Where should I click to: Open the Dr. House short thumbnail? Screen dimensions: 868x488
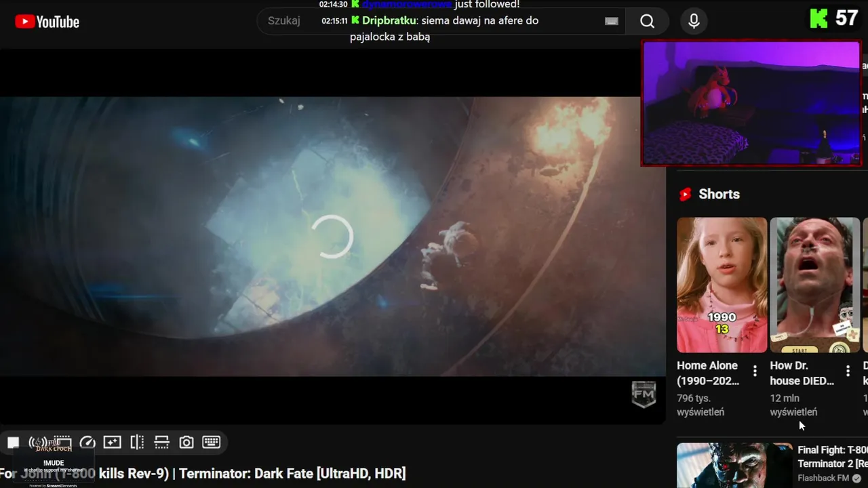(x=814, y=285)
